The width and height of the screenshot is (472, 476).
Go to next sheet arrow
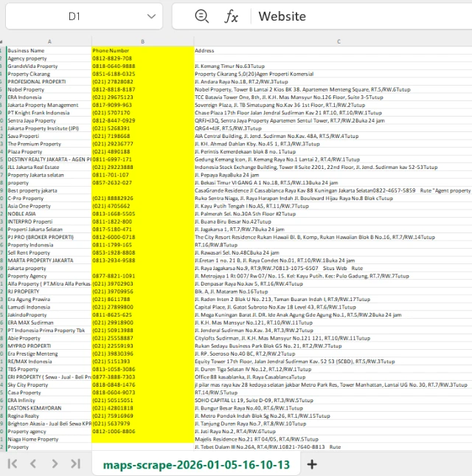tap(55, 463)
